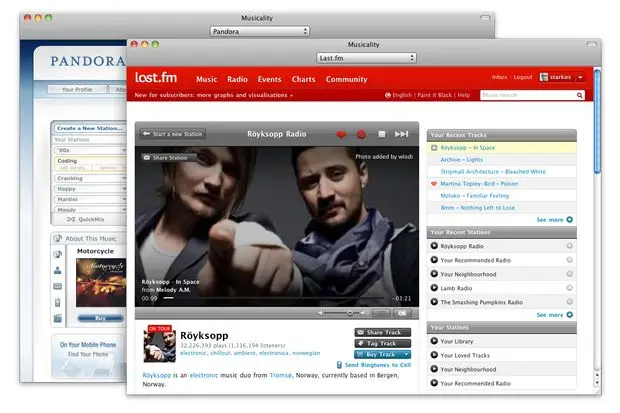The width and height of the screenshot is (620, 413).
Task: Open the Radio menu on last.fm
Action: [x=237, y=79]
